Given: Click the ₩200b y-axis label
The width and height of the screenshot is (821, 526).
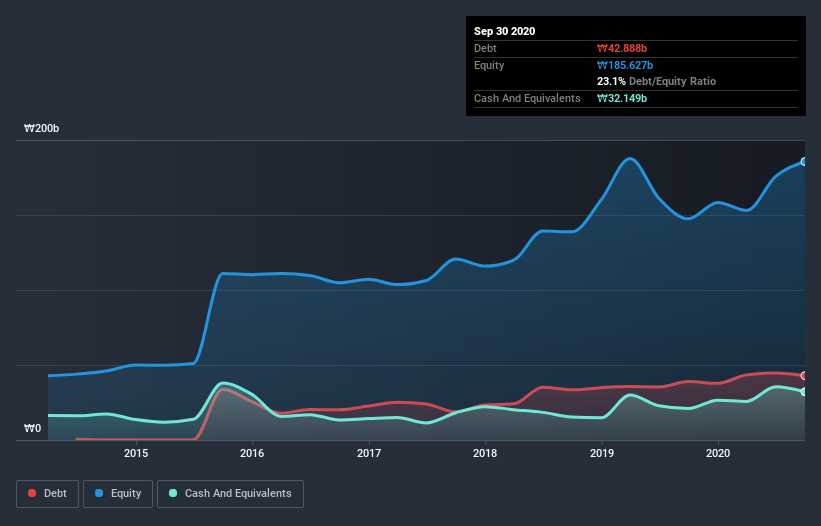Looking at the screenshot, I should pos(41,128).
